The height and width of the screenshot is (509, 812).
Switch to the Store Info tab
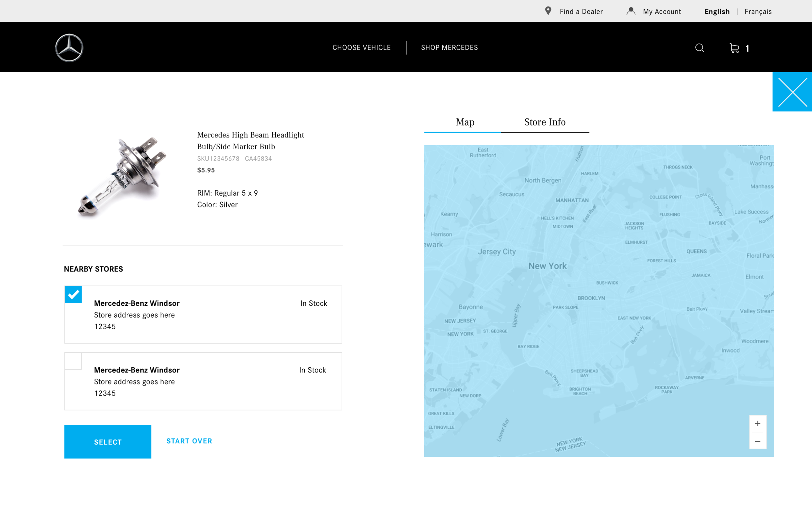coord(545,122)
